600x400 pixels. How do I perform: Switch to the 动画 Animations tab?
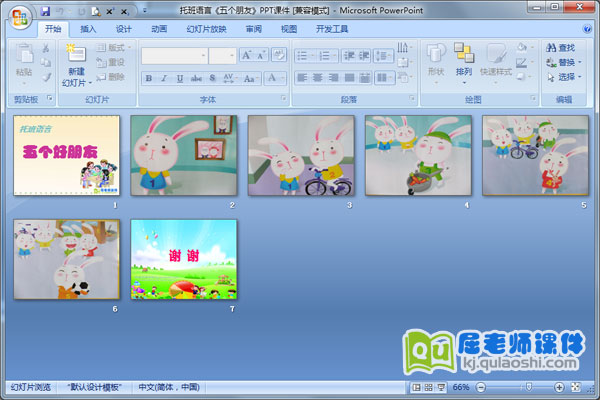coord(159,29)
